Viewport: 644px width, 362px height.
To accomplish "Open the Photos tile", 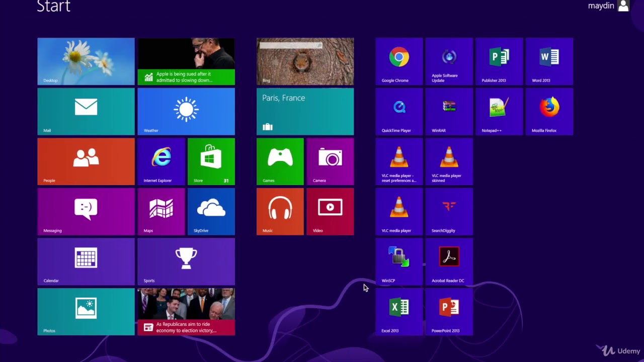I will [x=86, y=312].
